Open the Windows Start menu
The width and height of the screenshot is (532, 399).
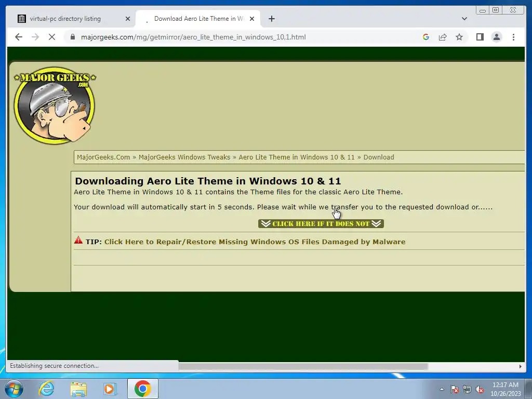(x=14, y=389)
